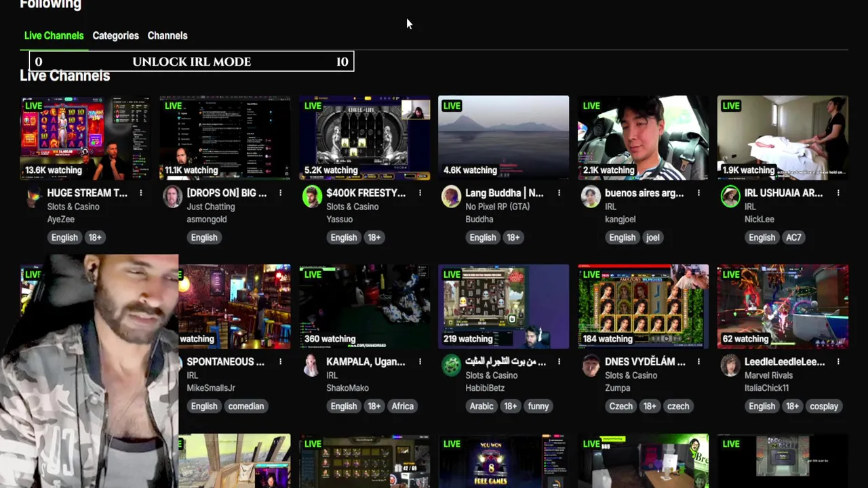Open ShakoMako's channel avatar
The height and width of the screenshot is (488, 868).
(x=312, y=365)
